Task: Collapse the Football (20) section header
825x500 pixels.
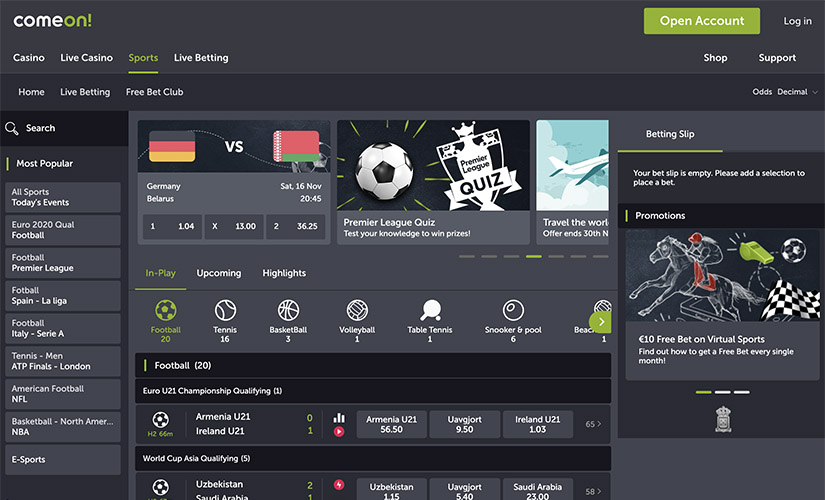Action: [373, 365]
